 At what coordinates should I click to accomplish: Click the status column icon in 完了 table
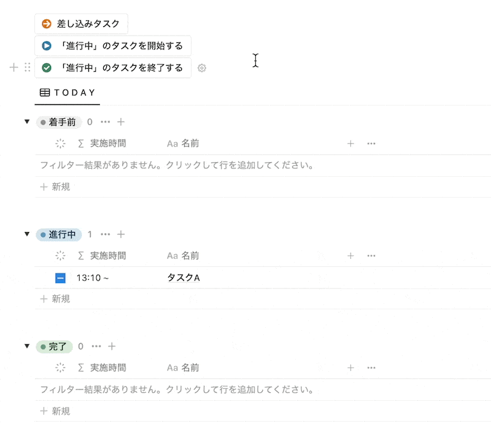pyautogui.click(x=60, y=368)
